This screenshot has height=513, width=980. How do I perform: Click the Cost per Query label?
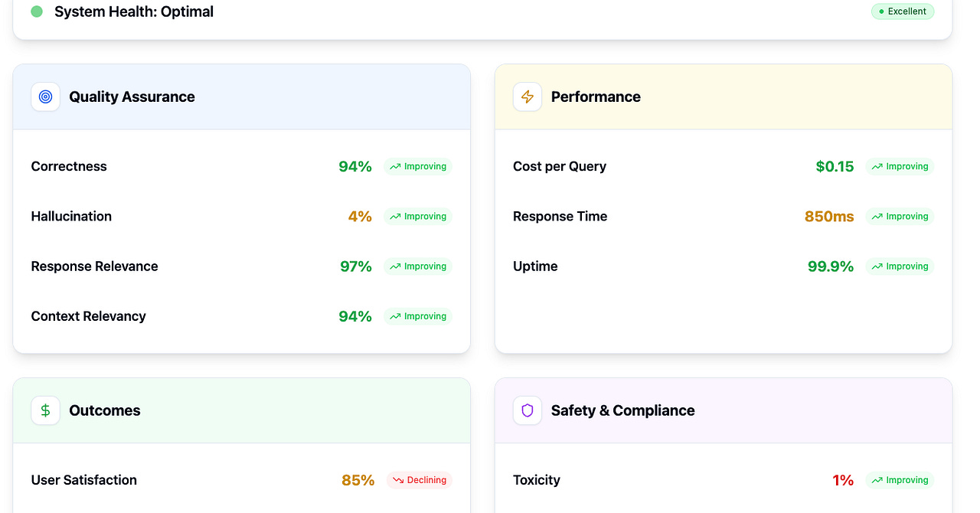(x=560, y=166)
